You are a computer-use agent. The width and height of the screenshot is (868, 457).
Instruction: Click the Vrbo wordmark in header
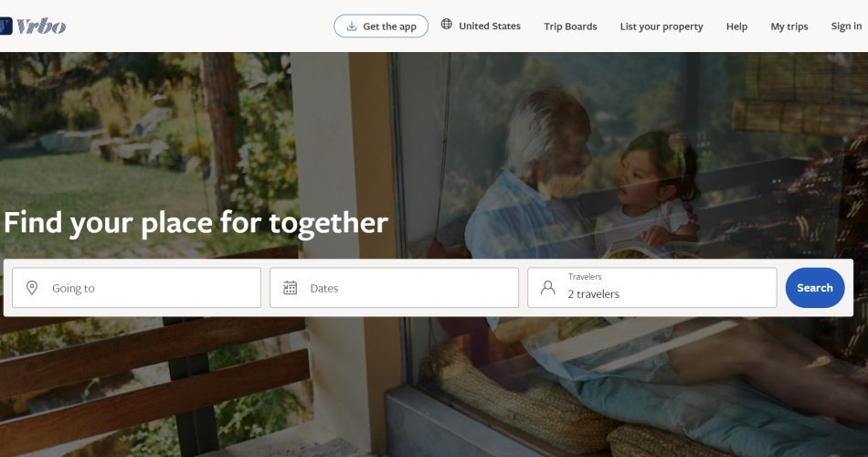point(41,26)
